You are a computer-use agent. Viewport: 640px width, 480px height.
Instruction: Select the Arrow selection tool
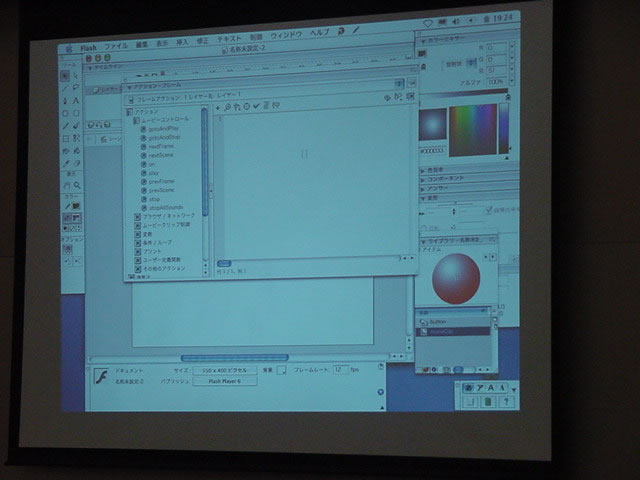click(65, 75)
